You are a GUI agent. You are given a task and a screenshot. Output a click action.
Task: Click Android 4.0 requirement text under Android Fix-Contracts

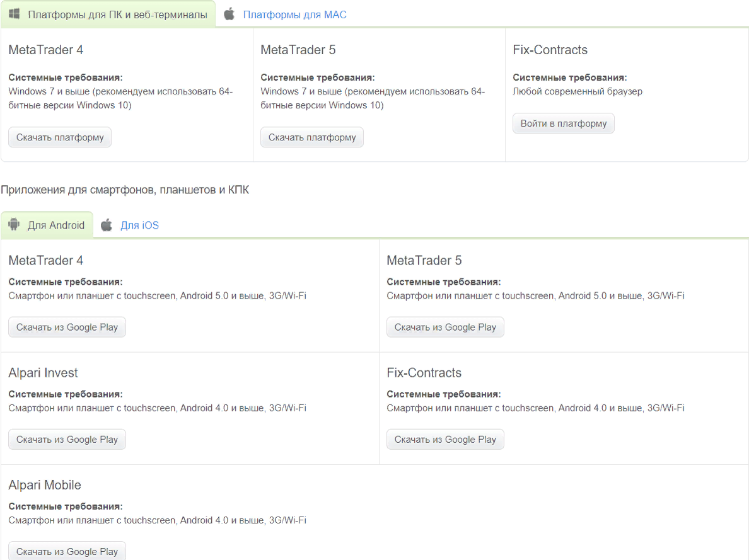tap(535, 408)
